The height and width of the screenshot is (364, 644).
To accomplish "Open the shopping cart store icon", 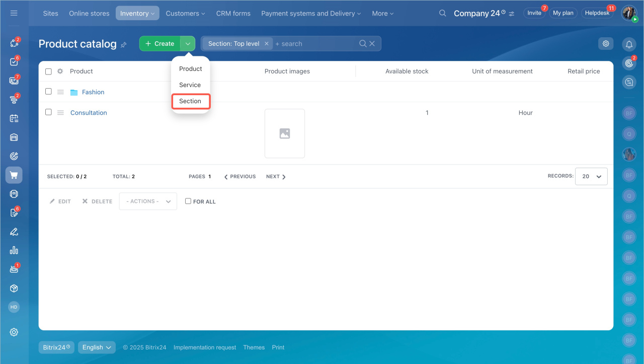I will [14, 175].
